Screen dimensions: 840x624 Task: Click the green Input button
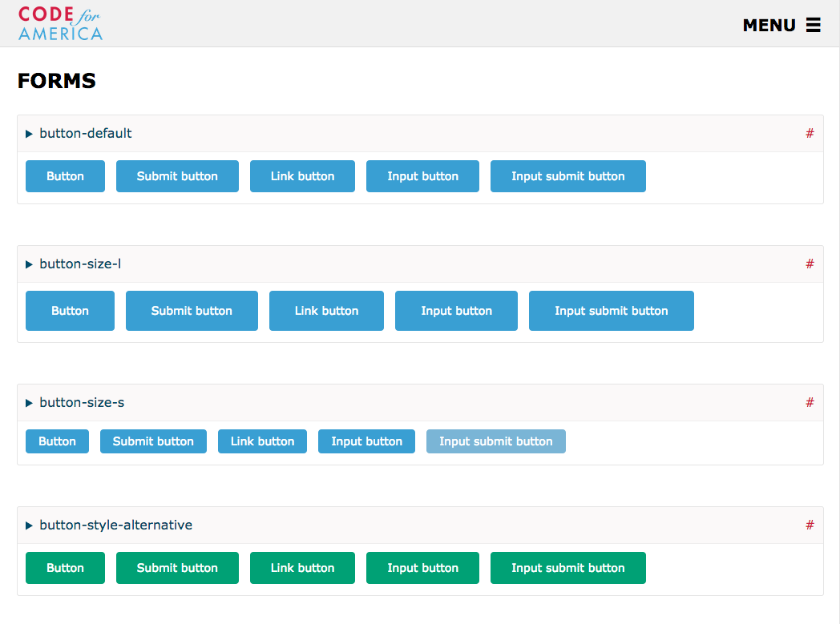coord(422,568)
